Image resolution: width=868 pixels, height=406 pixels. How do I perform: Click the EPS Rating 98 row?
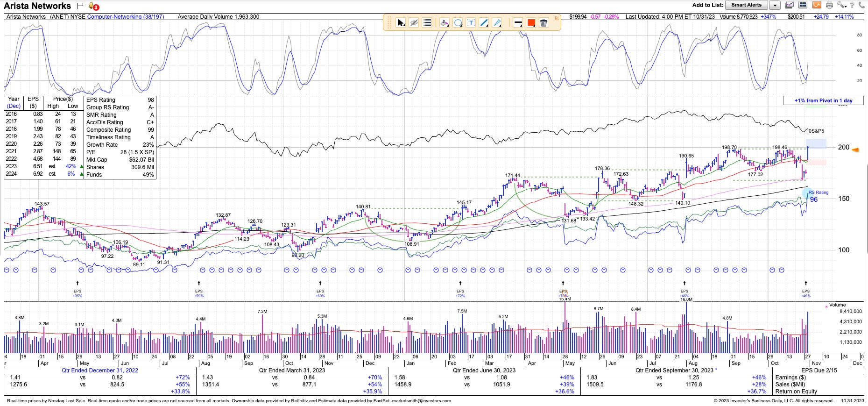(x=120, y=100)
